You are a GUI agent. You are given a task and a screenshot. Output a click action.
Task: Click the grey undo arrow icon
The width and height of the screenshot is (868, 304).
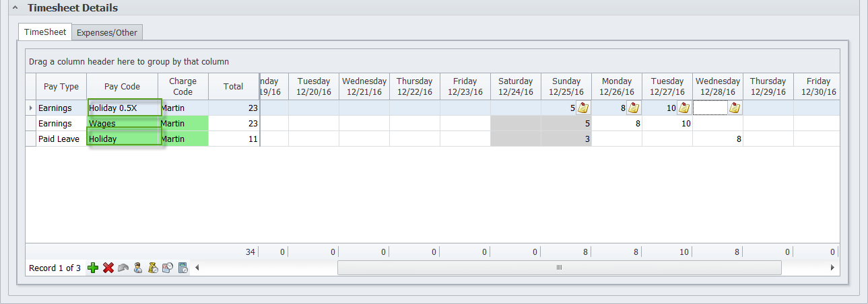click(x=123, y=268)
